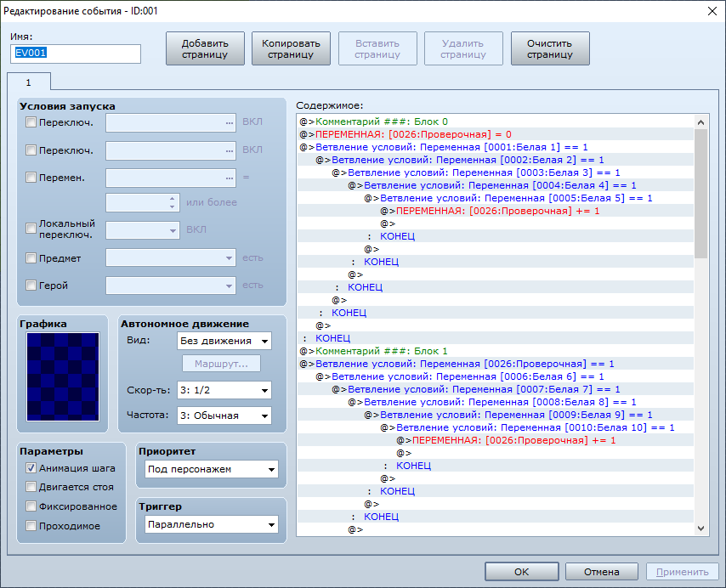This screenshot has width=726, height=588.
Task: Check the Проходимое option
Action: tap(31, 526)
